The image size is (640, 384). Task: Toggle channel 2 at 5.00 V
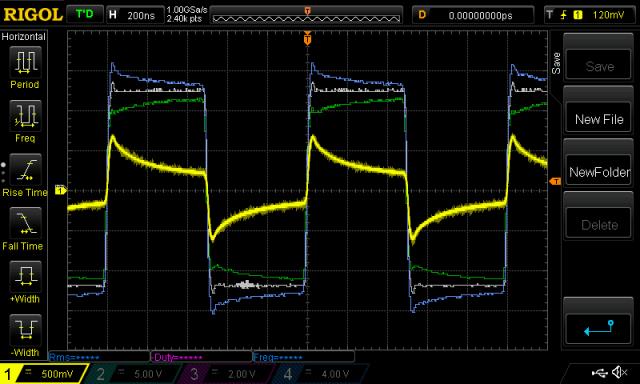133,374
